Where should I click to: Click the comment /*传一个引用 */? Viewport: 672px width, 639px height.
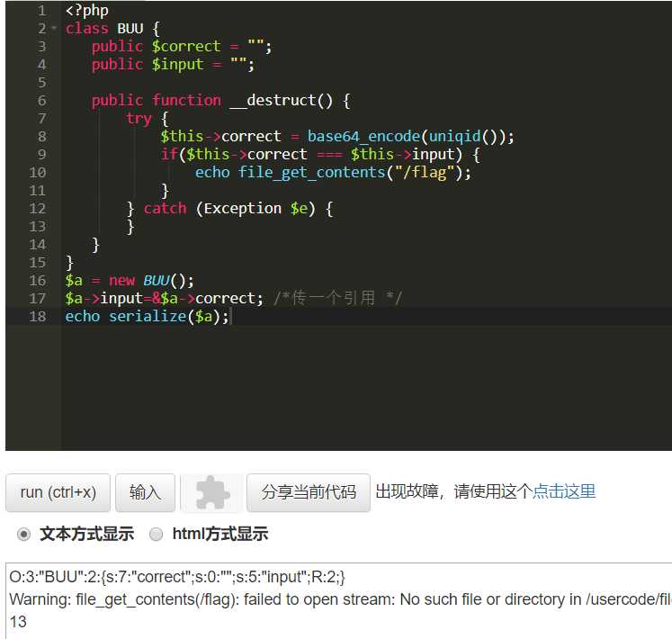(337, 298)
